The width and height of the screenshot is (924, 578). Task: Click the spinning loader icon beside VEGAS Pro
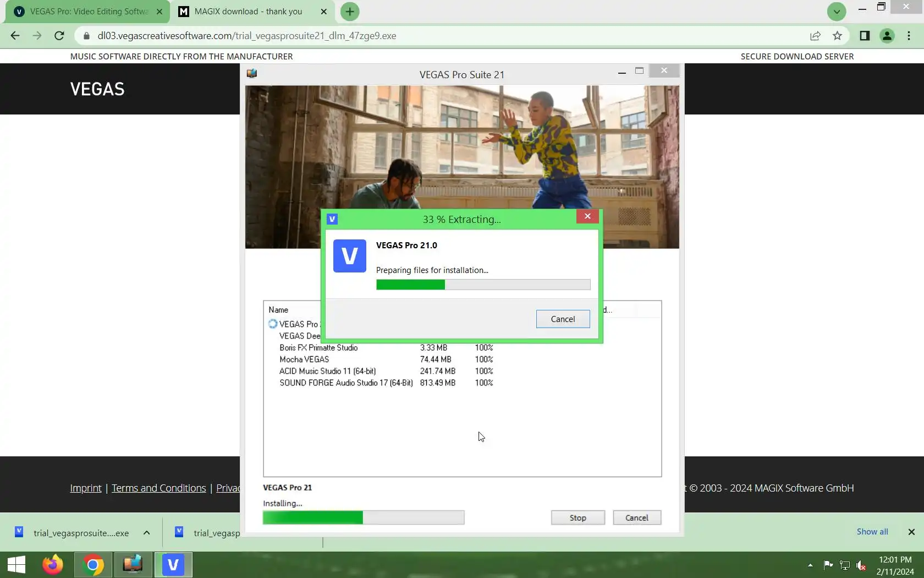pyautogui.click(x=273, y=324)
